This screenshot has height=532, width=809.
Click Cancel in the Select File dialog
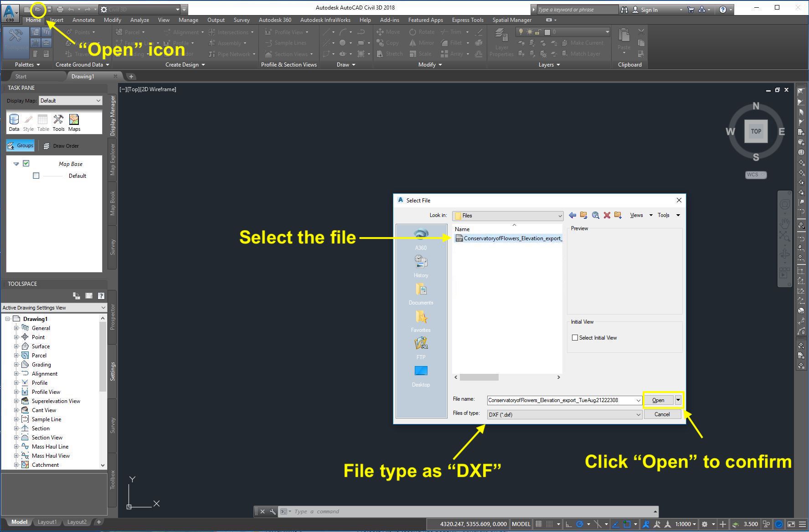pyautogui.click(x=662, y=414)
